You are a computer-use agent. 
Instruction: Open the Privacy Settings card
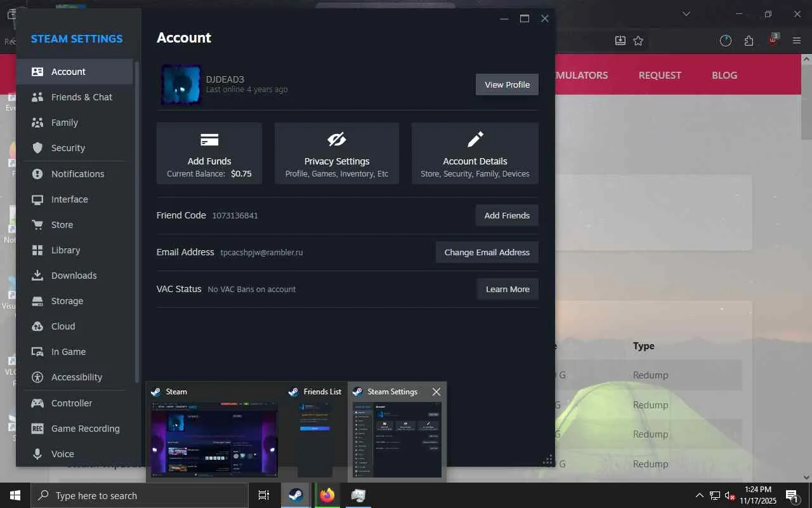click(337, 153)
